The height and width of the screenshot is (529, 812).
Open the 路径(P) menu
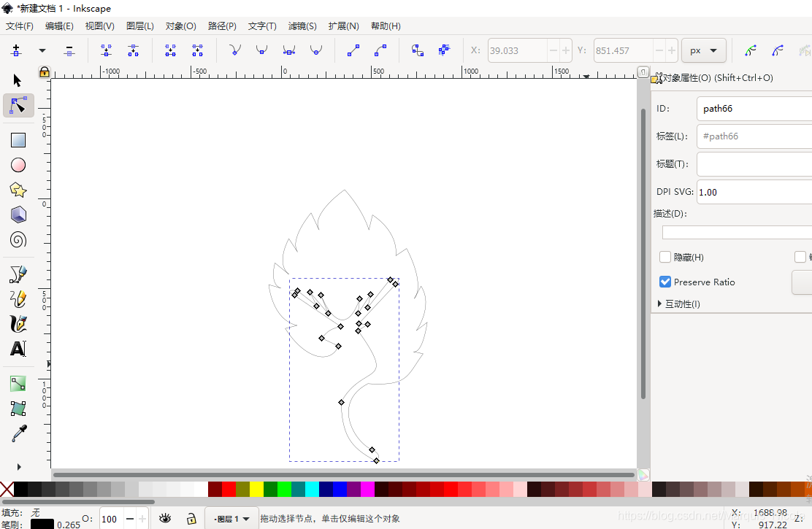tap(222, 26)
